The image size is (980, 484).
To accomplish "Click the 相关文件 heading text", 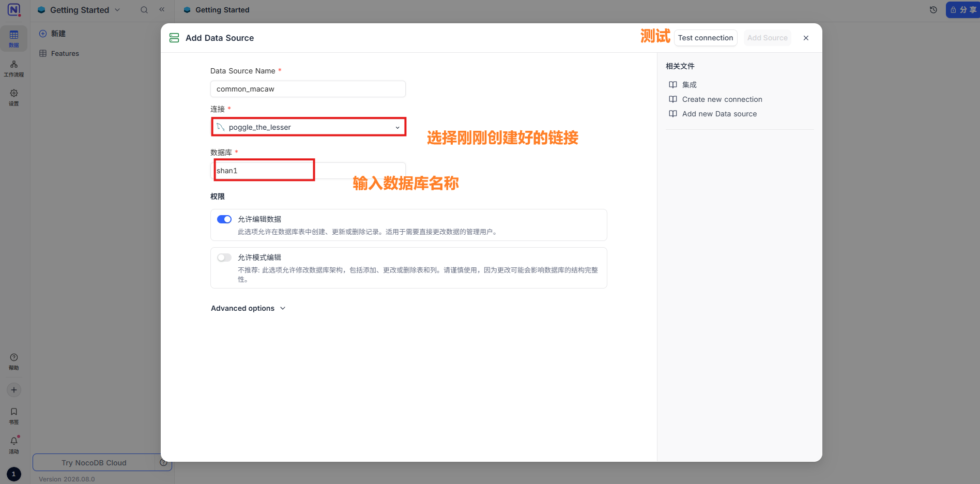I will point(680,66).
